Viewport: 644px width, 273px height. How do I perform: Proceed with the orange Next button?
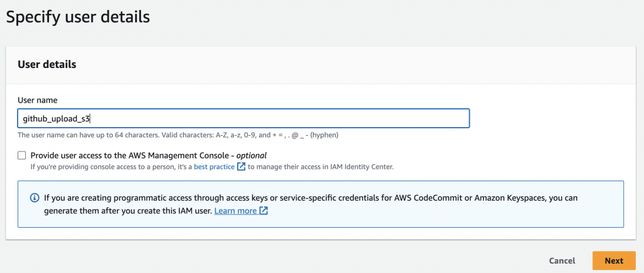[613, 260]
